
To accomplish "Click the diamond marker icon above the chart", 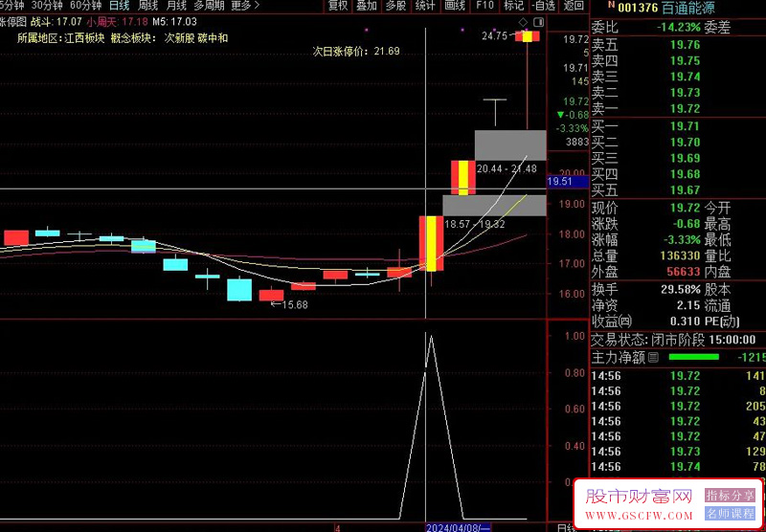I will tap(523, 22).
